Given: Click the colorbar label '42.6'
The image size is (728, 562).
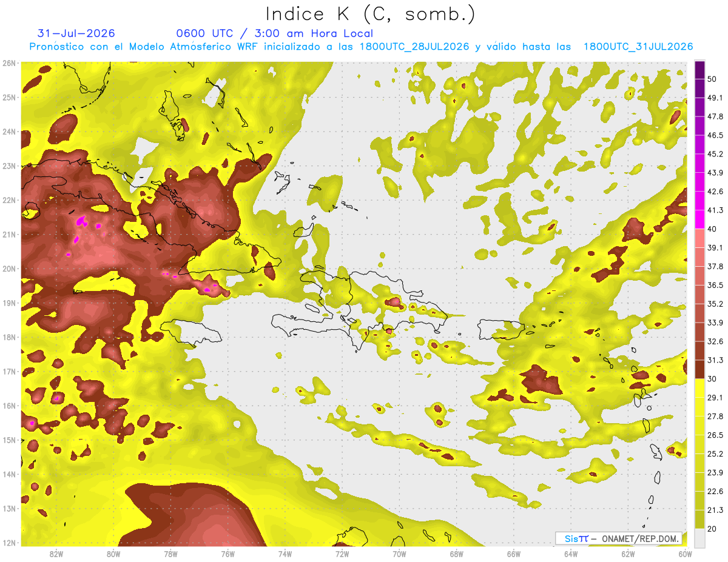Looking at the screenshot, I should tap(715, 192).
